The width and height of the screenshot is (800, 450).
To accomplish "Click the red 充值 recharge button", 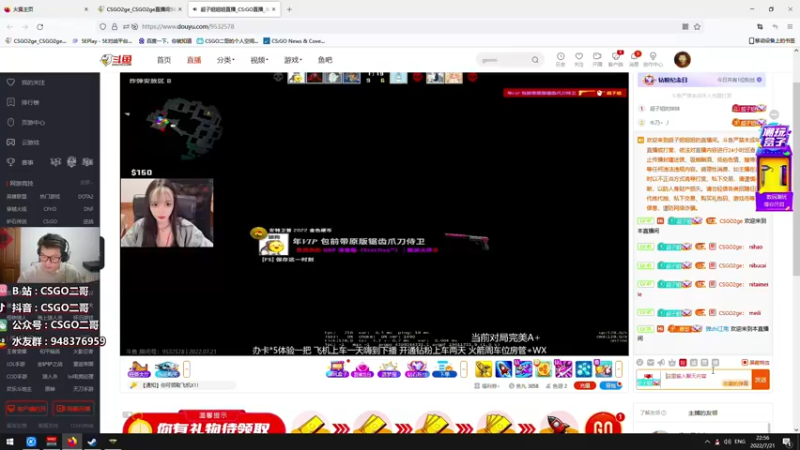I will coord(584,386).
